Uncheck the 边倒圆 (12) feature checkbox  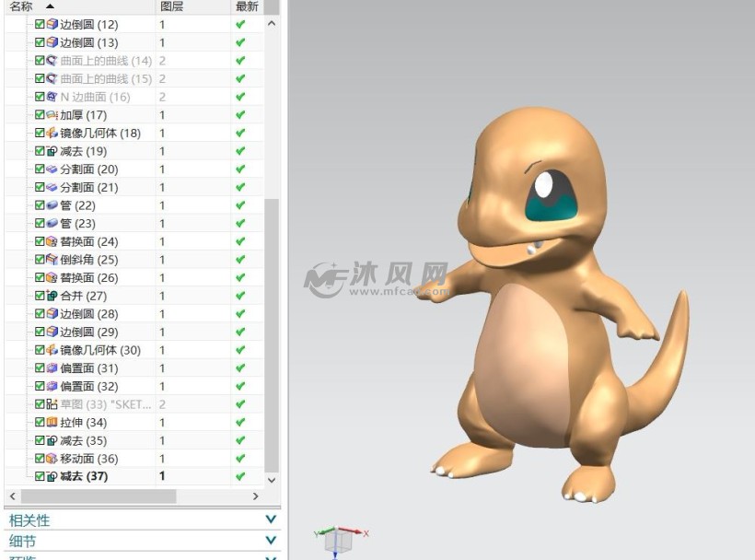click(40, 24)
